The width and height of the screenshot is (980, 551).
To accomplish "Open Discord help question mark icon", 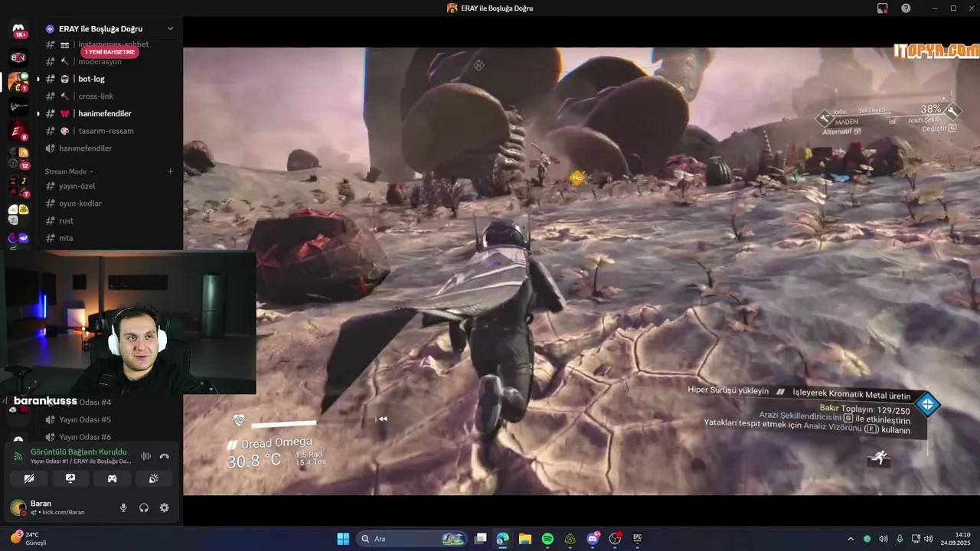I will pyautogui.click(x=906, y=8).
